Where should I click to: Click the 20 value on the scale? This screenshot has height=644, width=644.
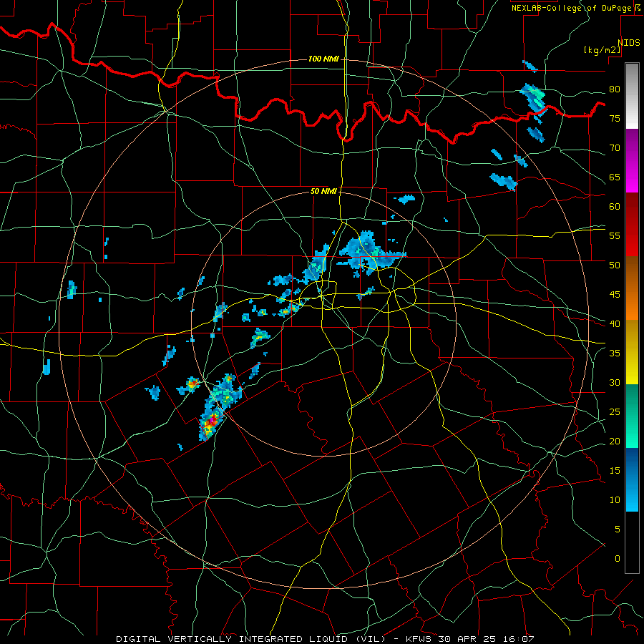(615, 441)
